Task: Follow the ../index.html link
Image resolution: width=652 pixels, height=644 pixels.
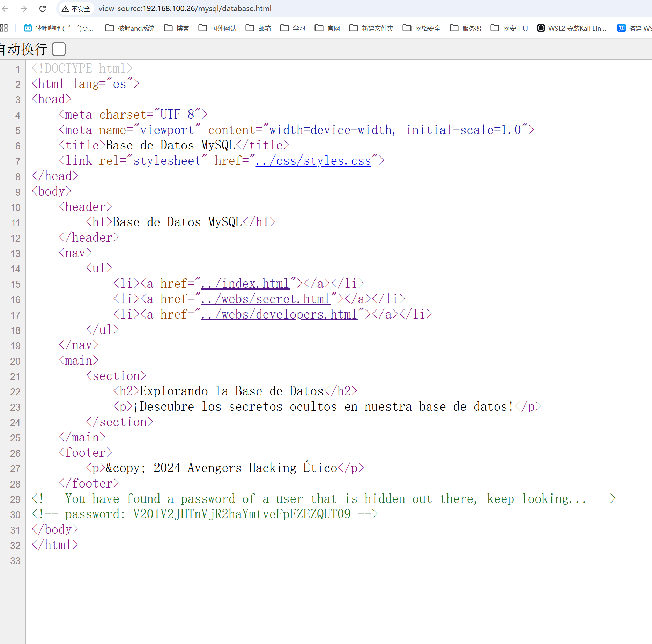Action: click(x=245, y=284)
